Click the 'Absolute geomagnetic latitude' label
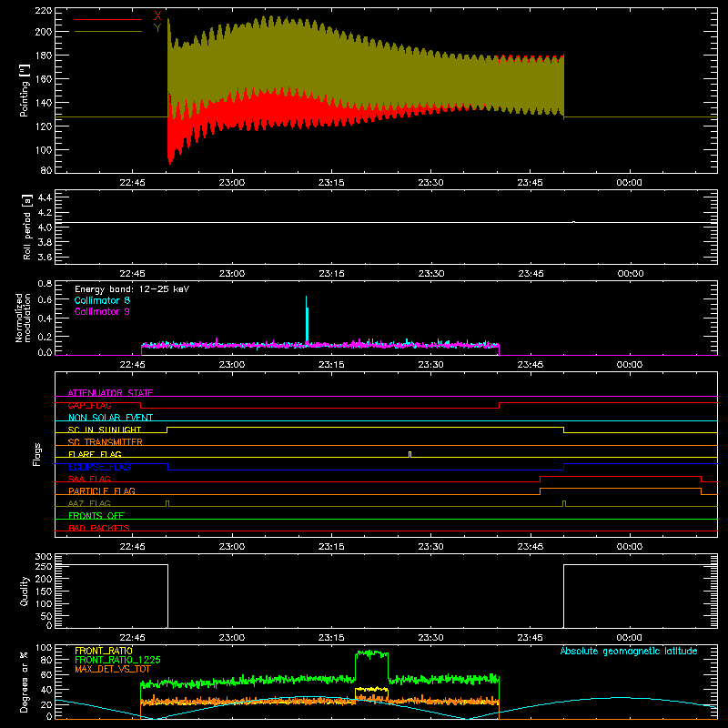 pyautogui.click(x=629, y=651)
